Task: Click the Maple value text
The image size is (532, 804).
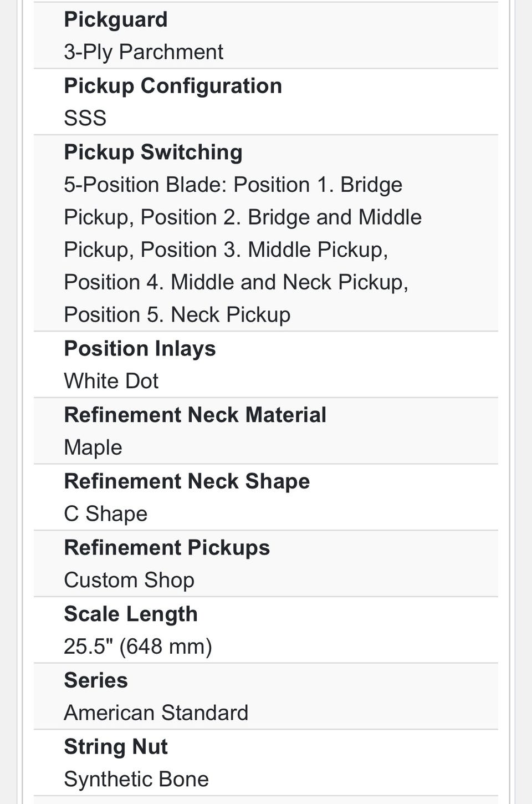Action: 93,447
